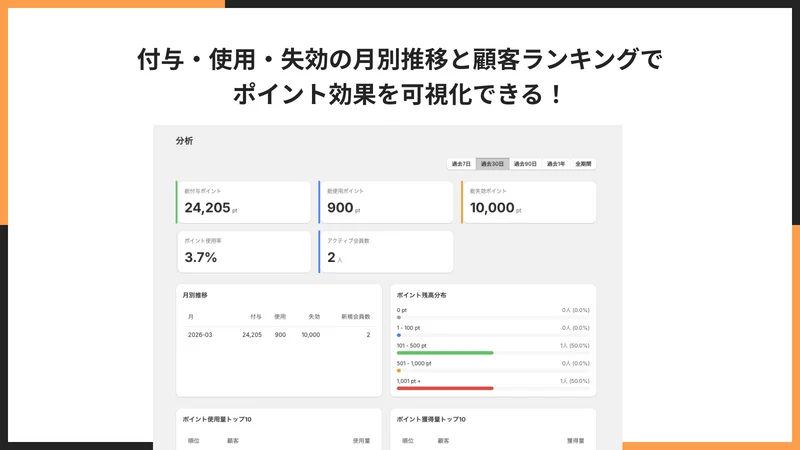The width and height of the screenshot is (800, 450).
Task: Click the 0人 (0.0%) value for 501 - 1,000 pt
Action: 576,363
